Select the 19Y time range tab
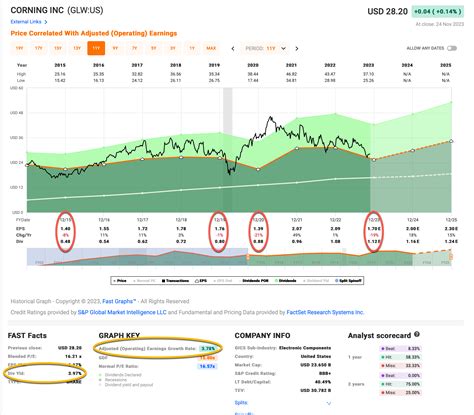Image resolution: width=474 pixels, height=415 pixels. [x=20, y=48]
